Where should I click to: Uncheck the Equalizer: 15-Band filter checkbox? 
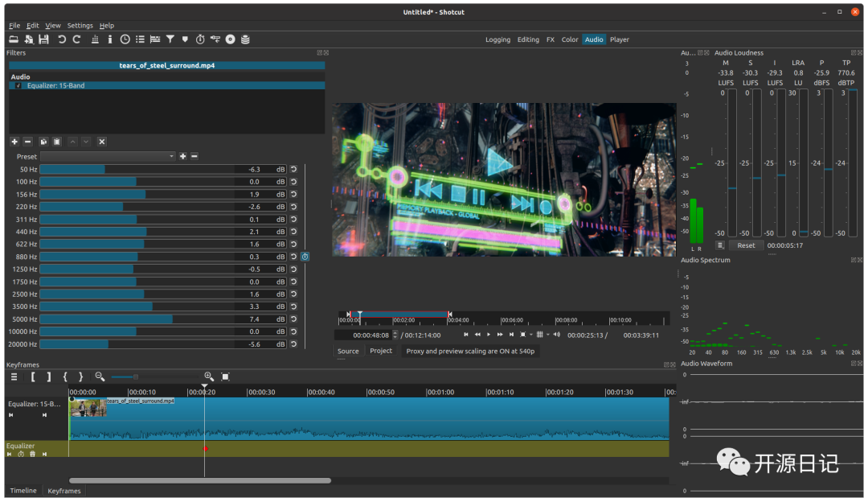coord(18,86)
